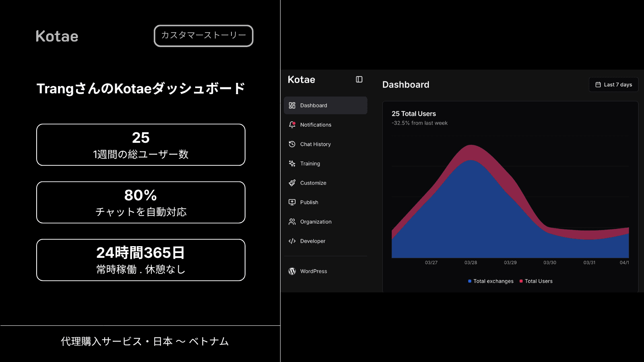Image resolution: width=644 pixels, height=362 pixels.
Task: Click the カスタマーストーリー badge
Action: [x=204, y=36]
